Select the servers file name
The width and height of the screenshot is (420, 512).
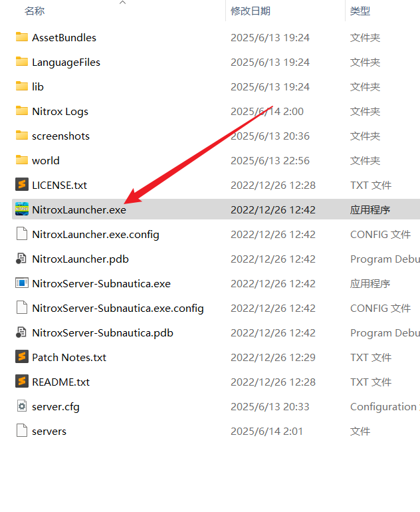[49, 431]
